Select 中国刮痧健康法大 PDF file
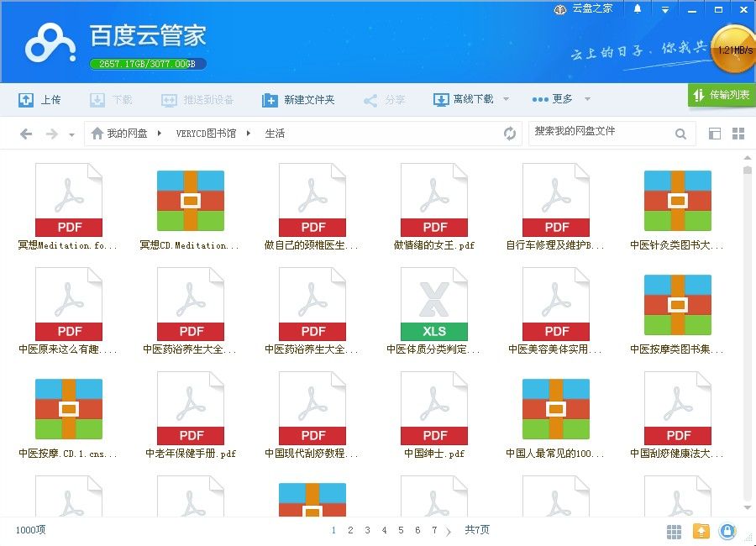This screenshot has width=756, height=546. click(x=677, y=416)
